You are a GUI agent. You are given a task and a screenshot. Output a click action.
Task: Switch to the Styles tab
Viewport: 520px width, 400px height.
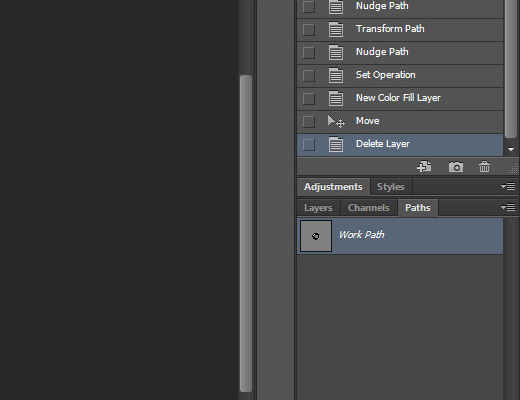(x=391, y=187)
